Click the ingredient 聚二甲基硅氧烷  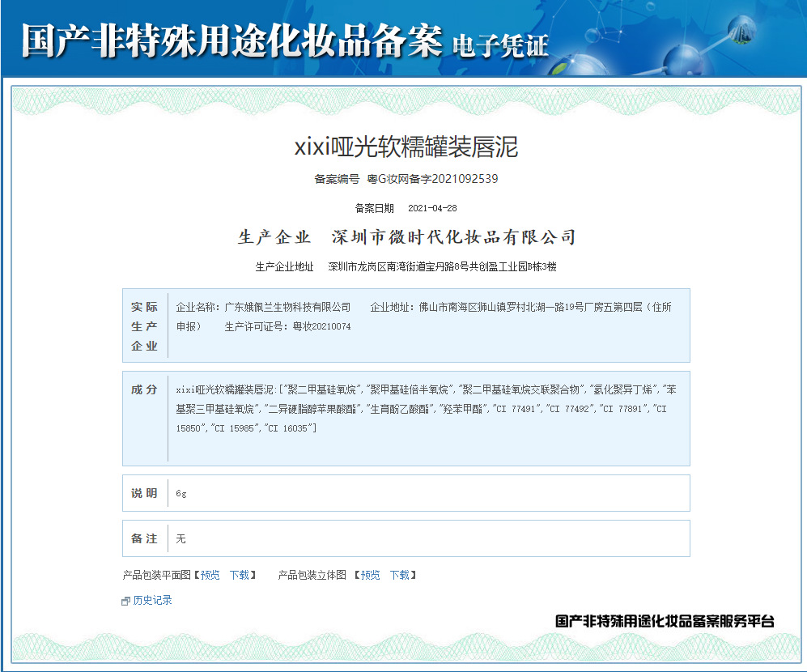click(321, 389)
